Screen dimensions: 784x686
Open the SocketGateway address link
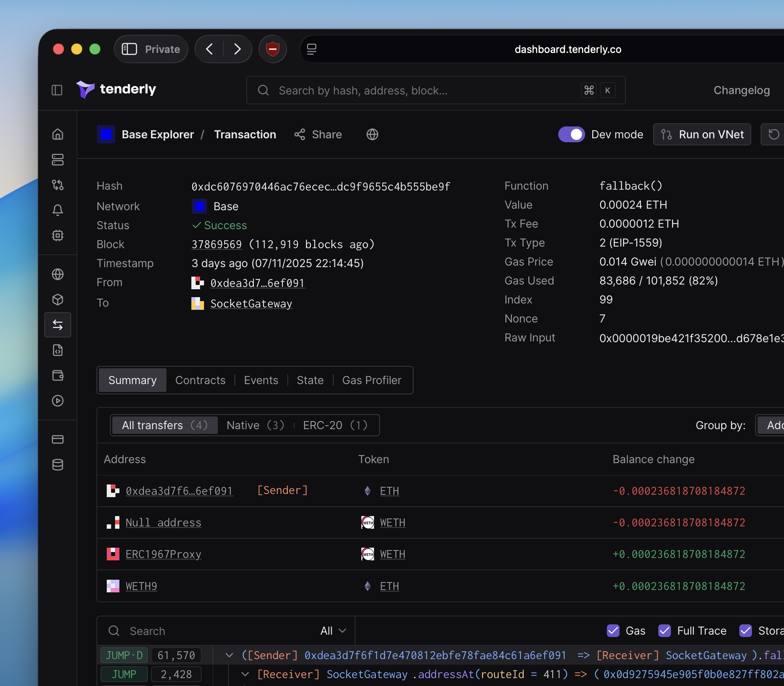[x=251, y=303]
